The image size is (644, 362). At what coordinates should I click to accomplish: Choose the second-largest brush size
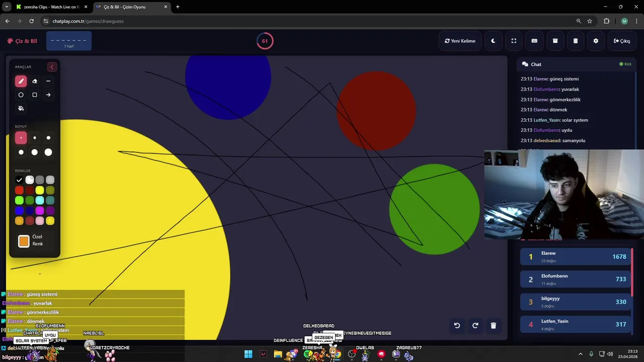[x=35, y=152]
